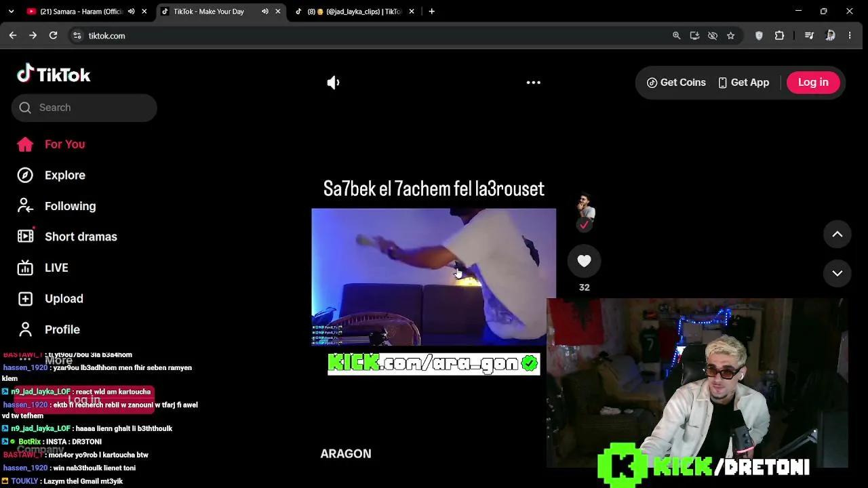The image size is (868, 488).
Task: Switch to the Samara - Haram YouTube tab
Action: [x=81, y=12]
